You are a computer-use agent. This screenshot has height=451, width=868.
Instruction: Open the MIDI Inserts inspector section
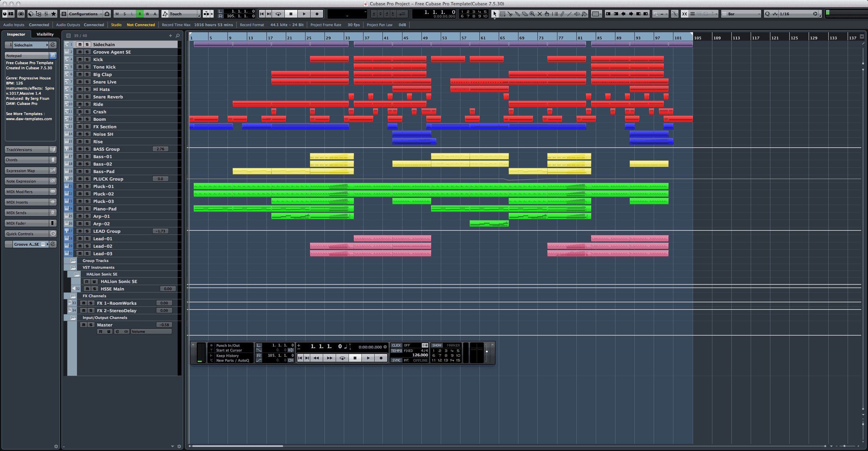[x=26, y=202]
